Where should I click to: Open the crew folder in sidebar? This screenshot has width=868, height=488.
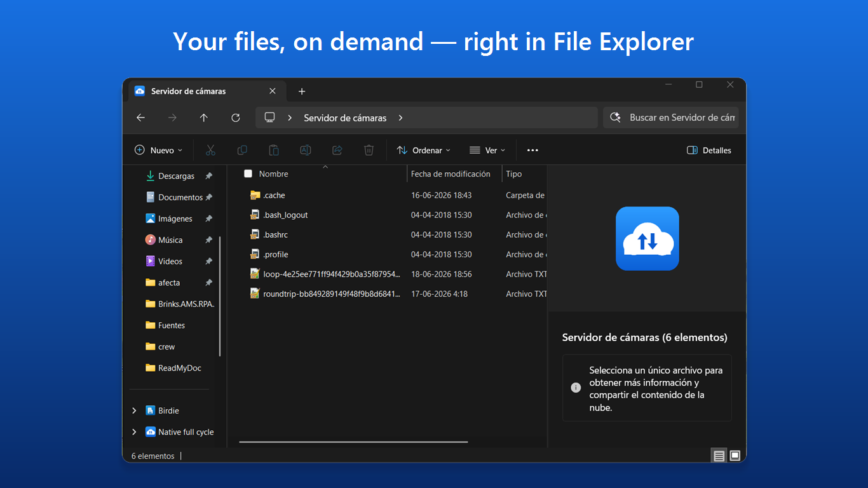(x=166, y=346)
